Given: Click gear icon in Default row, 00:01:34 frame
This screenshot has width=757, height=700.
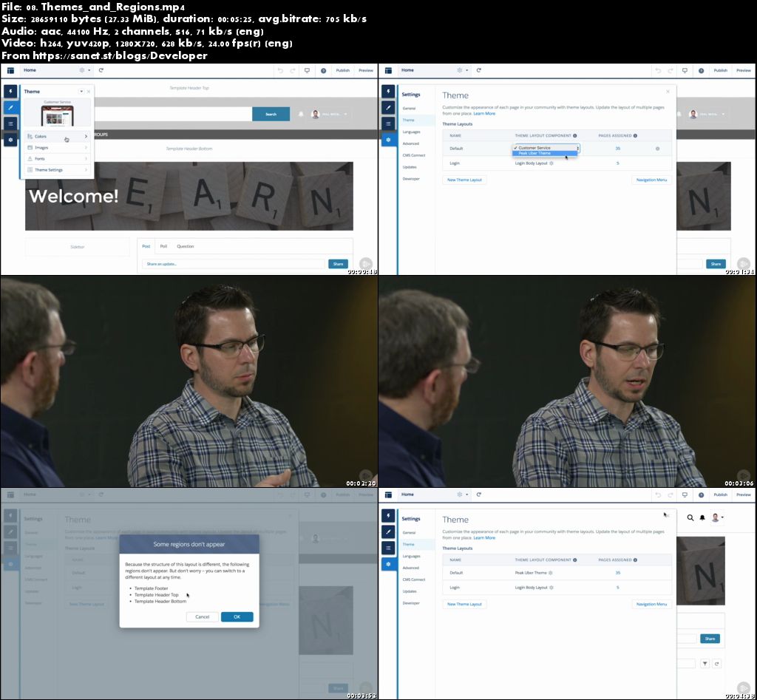Looking at the screenshot, I should point(657,149).
